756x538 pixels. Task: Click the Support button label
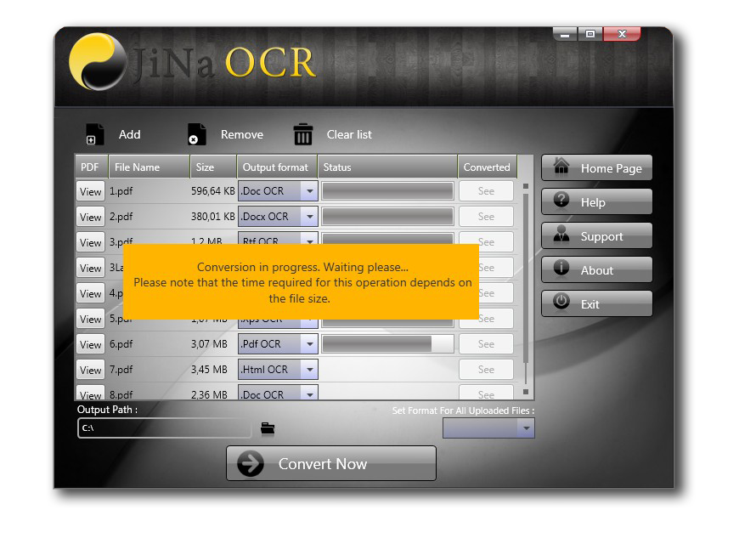601,236
